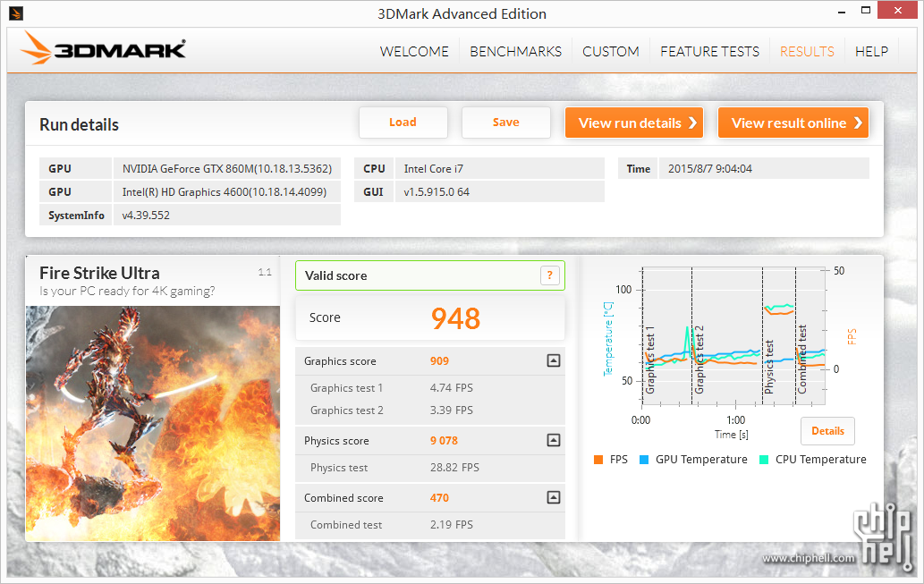
Task: Click View run details button
Action: (x=634, y=123)
